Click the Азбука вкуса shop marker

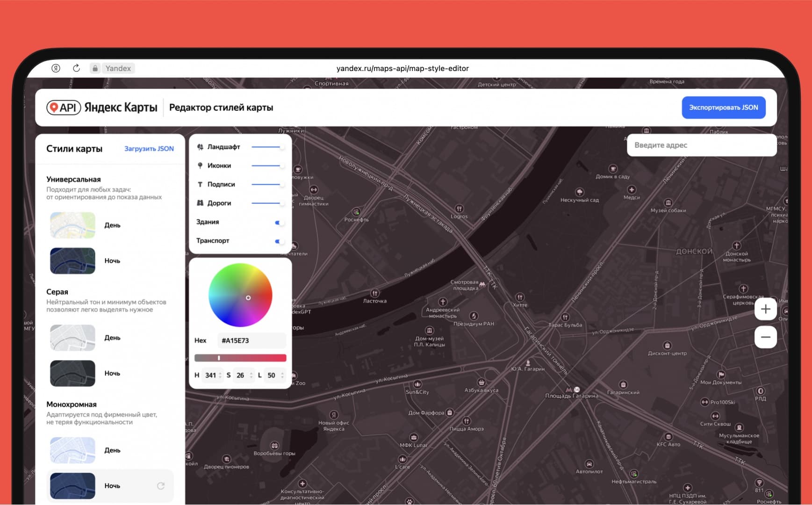click(481, 382)
